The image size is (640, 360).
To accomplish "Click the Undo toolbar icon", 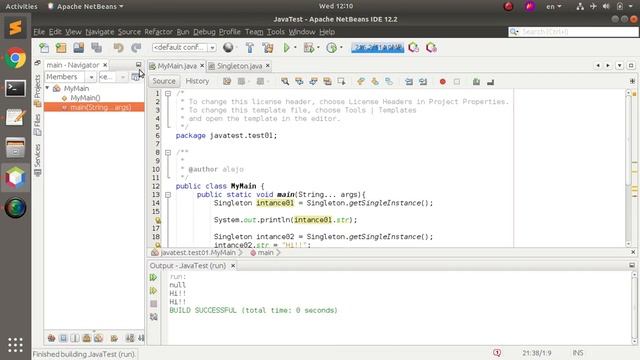I will pyautogui.click(x=118, y=48).
